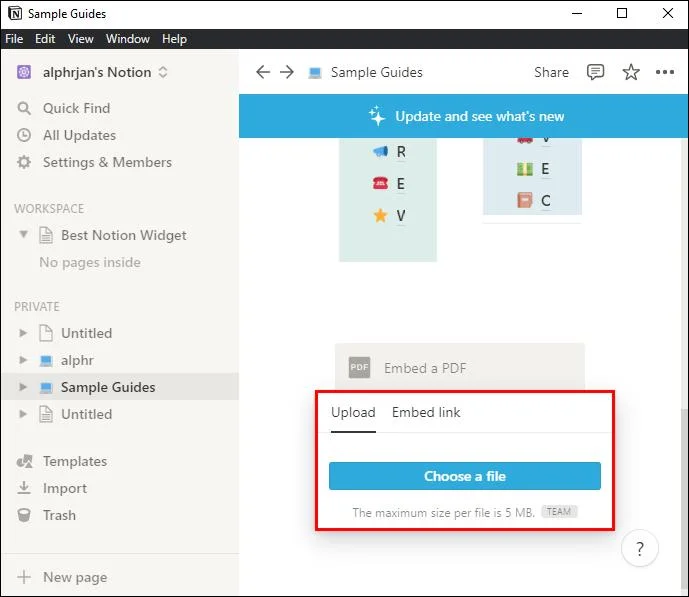Click the Embed a PDF block
The image size is (689, 597).
click(460, 367)
